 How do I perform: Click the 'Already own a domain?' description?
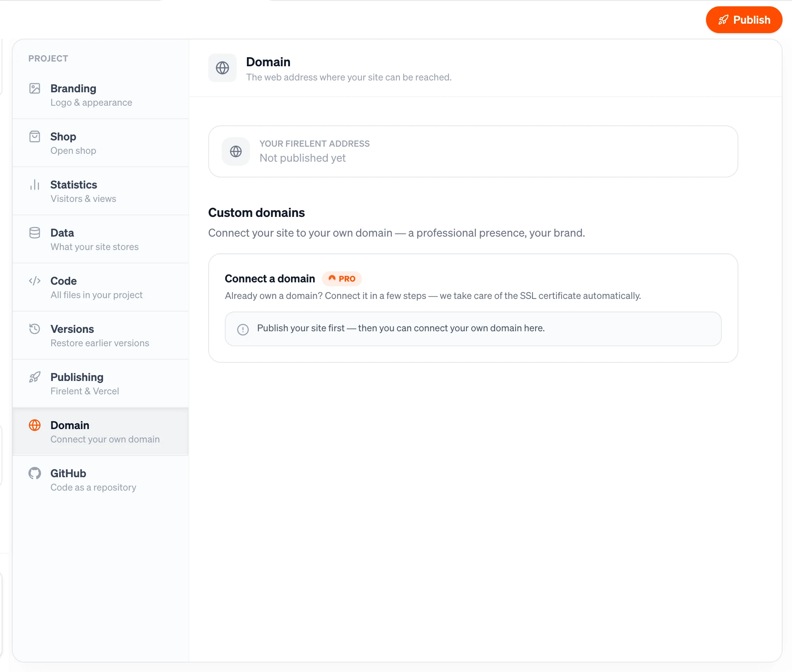click(433, 296)
